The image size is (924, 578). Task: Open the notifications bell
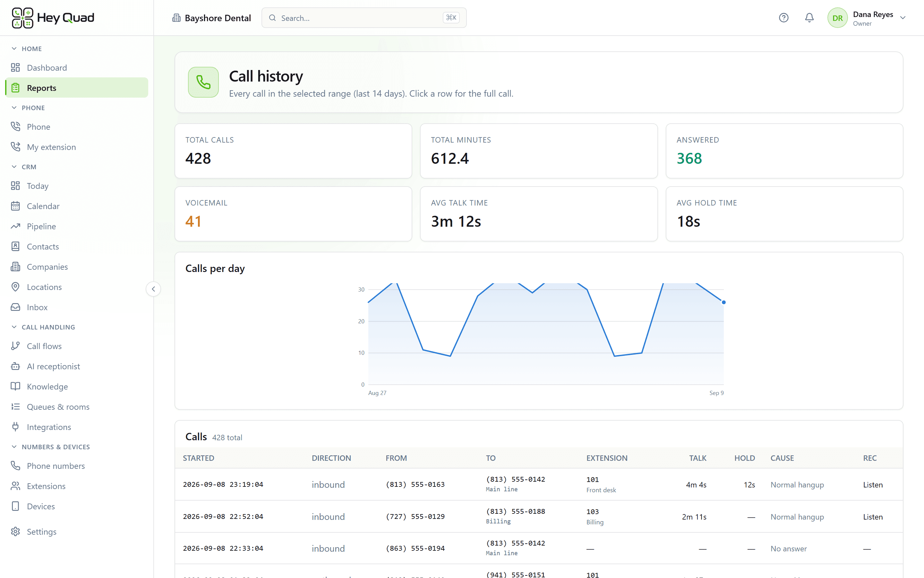click(x=809, y=18)
